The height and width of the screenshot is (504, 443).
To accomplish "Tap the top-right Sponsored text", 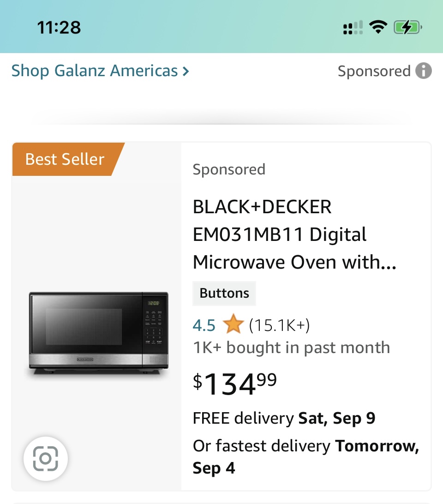I will click(374, 71).
